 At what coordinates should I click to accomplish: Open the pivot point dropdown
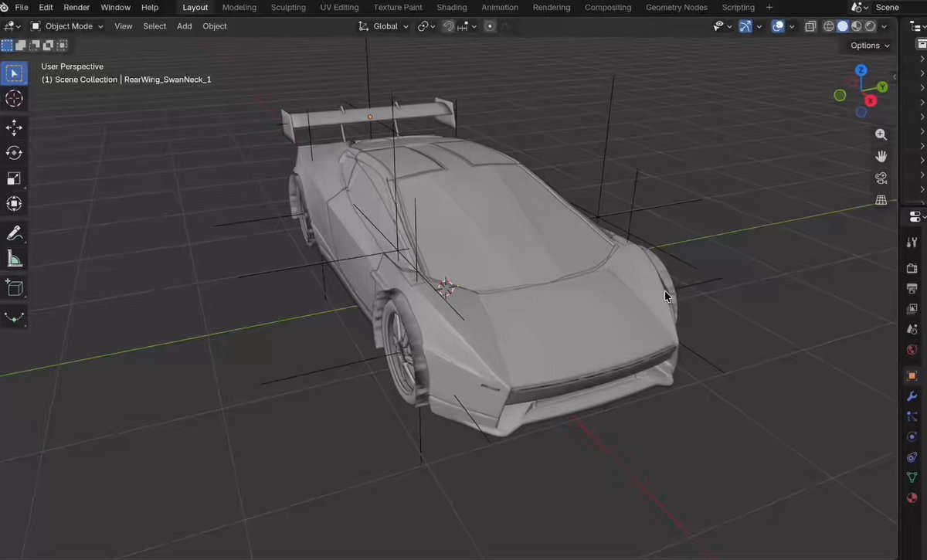click(427, 26)
